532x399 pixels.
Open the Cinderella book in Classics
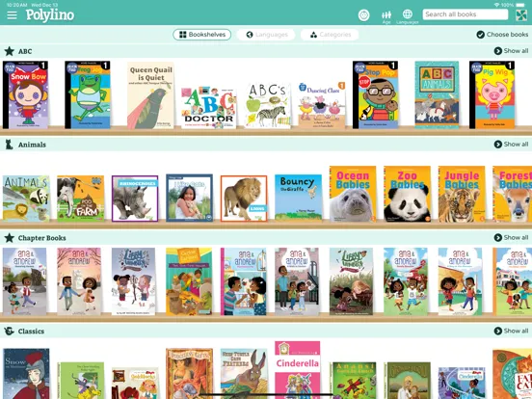coord(297,370)
